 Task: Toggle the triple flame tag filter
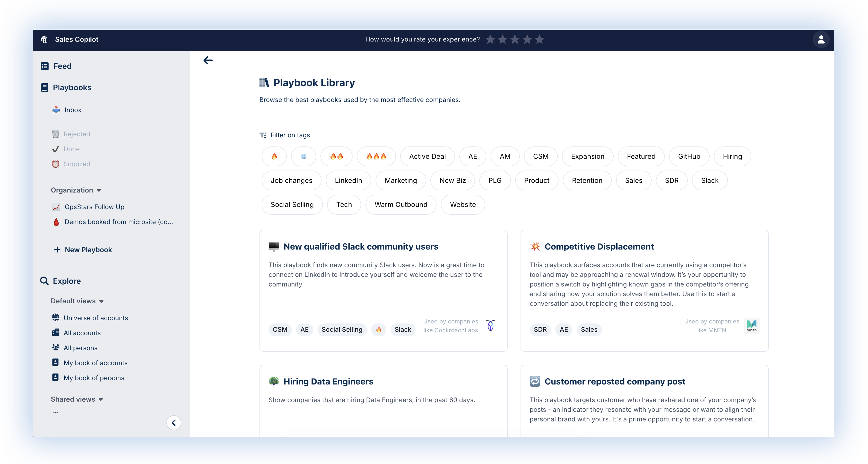click(376, 156)
